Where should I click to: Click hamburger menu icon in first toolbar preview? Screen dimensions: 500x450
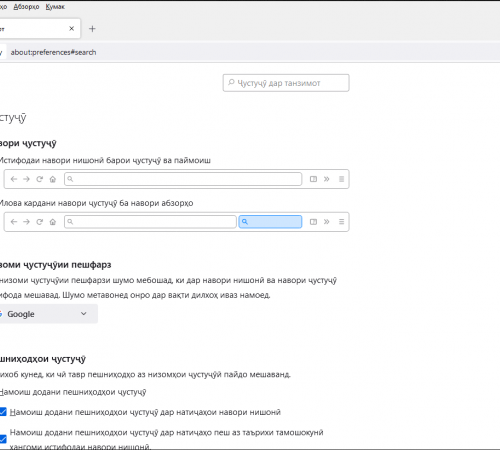click(x=341, y=179)
